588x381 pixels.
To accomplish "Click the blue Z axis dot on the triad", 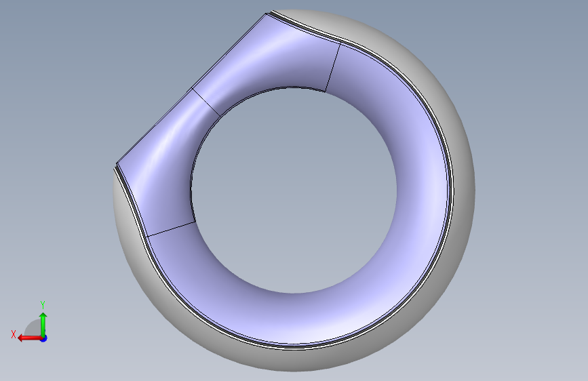I will click(44, 338).
